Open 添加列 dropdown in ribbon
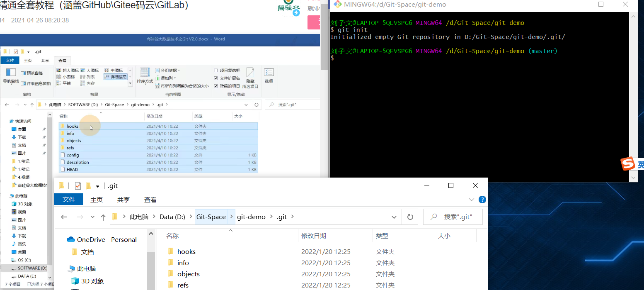 pos(165,78)
